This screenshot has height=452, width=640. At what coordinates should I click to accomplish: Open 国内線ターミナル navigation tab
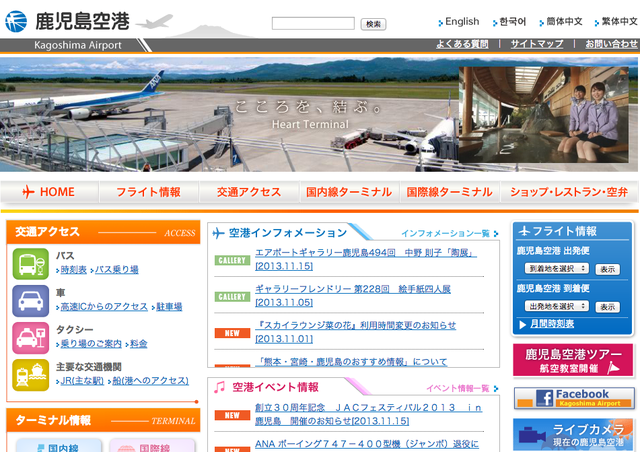coord(349,192)
